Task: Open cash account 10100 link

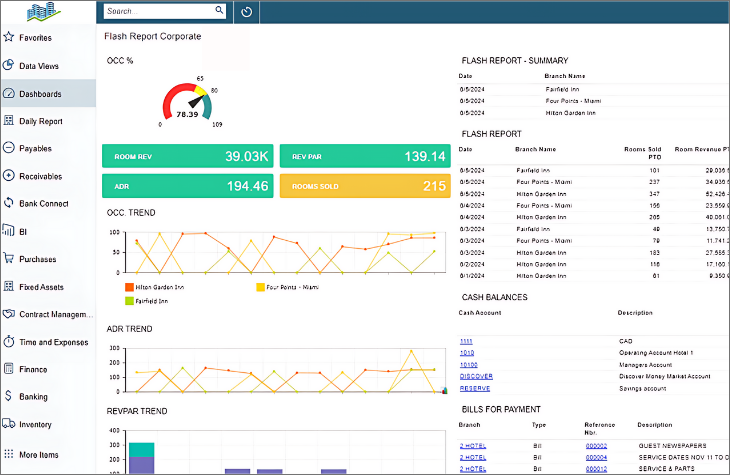Action: tap(468, 365)
